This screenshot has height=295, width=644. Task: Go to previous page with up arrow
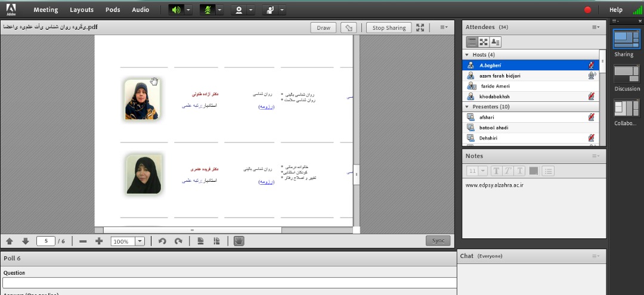point(10,241)
